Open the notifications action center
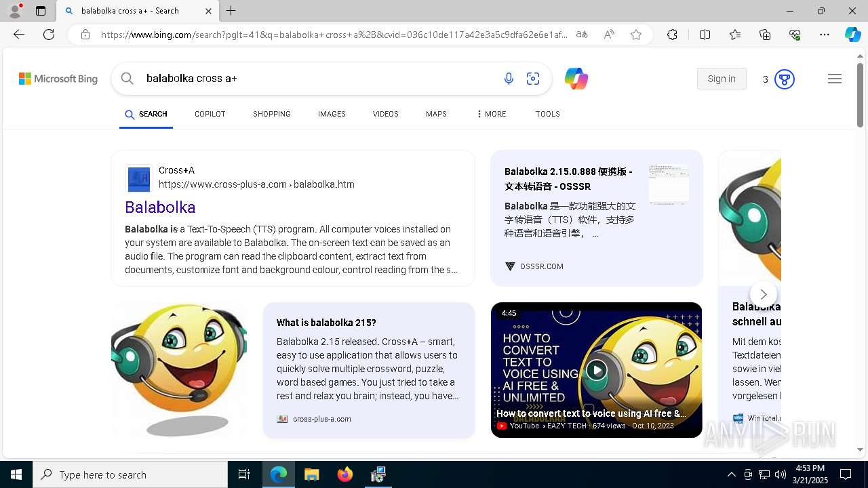Image resolution: width=868 pixels, height=488 pixels. [x=846, y=474]
